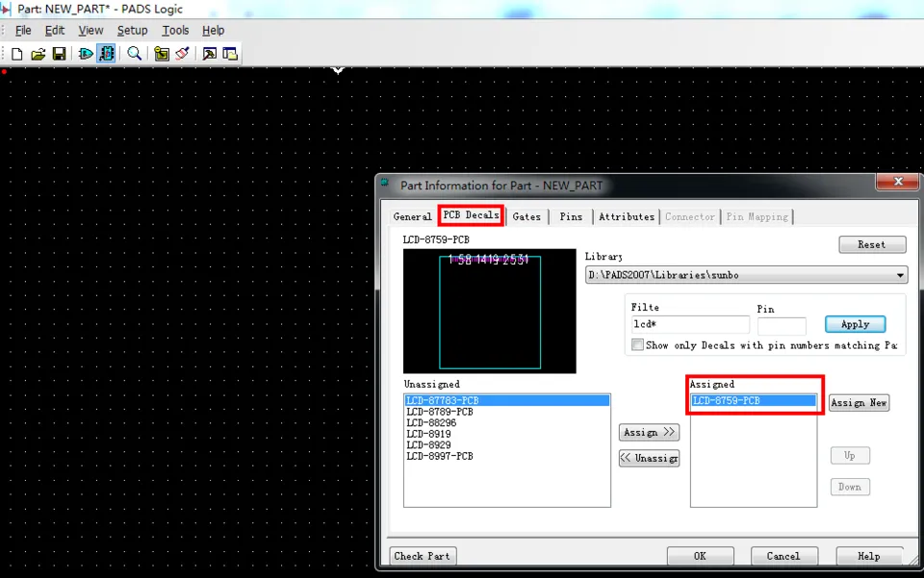The width and height of the screenshot is (924, 578).
Task: Click the PADS Logic title bar app icon
Action: [x=6, y=9]
